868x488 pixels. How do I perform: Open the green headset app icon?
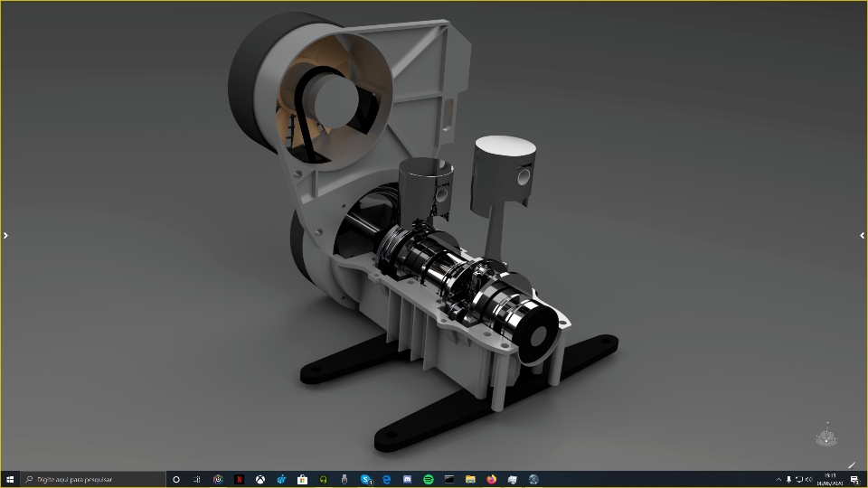[x=324, y=479]
